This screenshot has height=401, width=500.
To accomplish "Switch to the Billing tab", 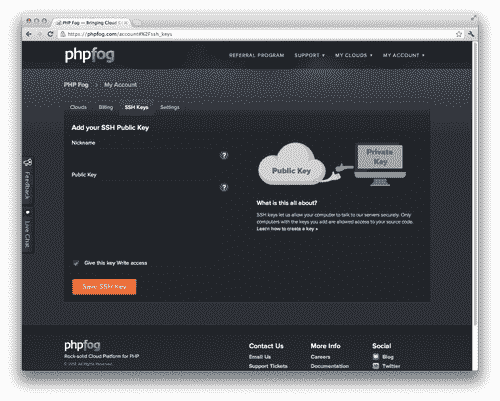I will tap(106, 107).
